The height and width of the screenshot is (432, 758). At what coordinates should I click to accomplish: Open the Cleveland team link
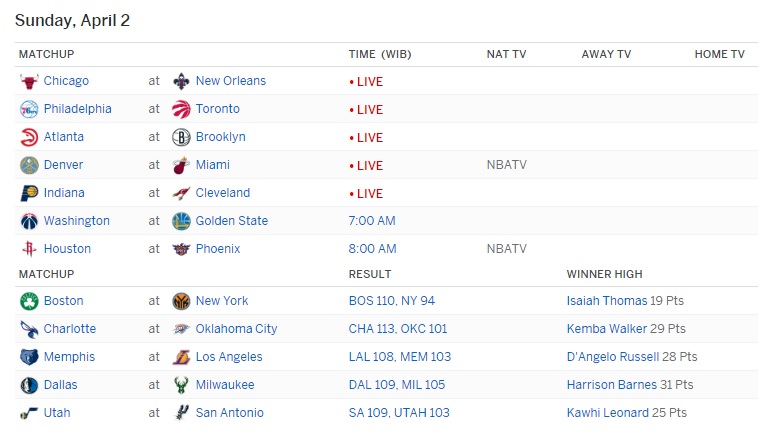click(223, 193)
